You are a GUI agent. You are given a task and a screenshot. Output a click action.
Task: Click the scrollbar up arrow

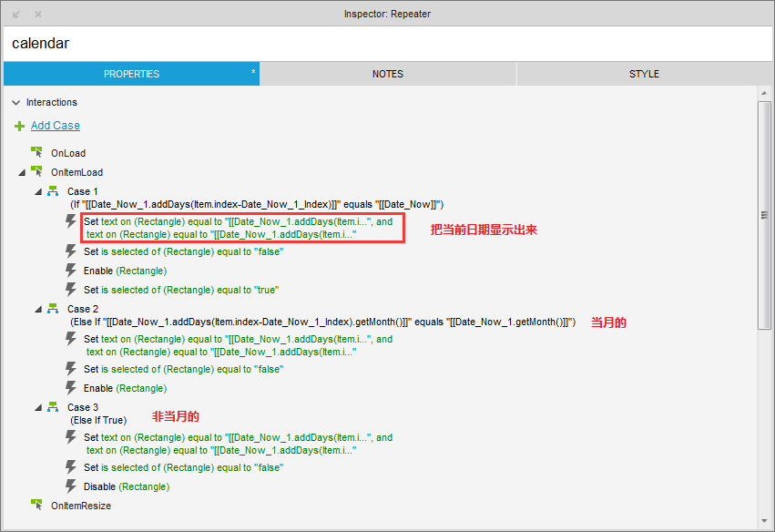(x=764, y=93)
